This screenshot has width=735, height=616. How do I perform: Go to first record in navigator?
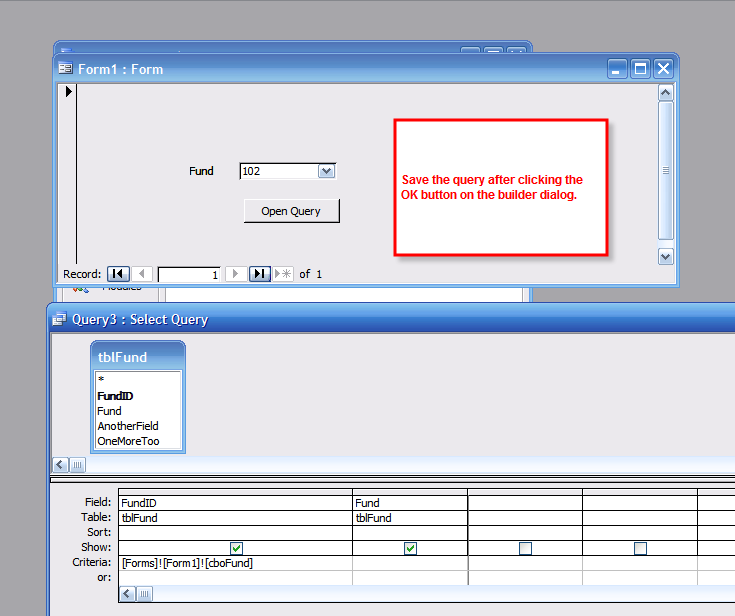tap(118, 274)
